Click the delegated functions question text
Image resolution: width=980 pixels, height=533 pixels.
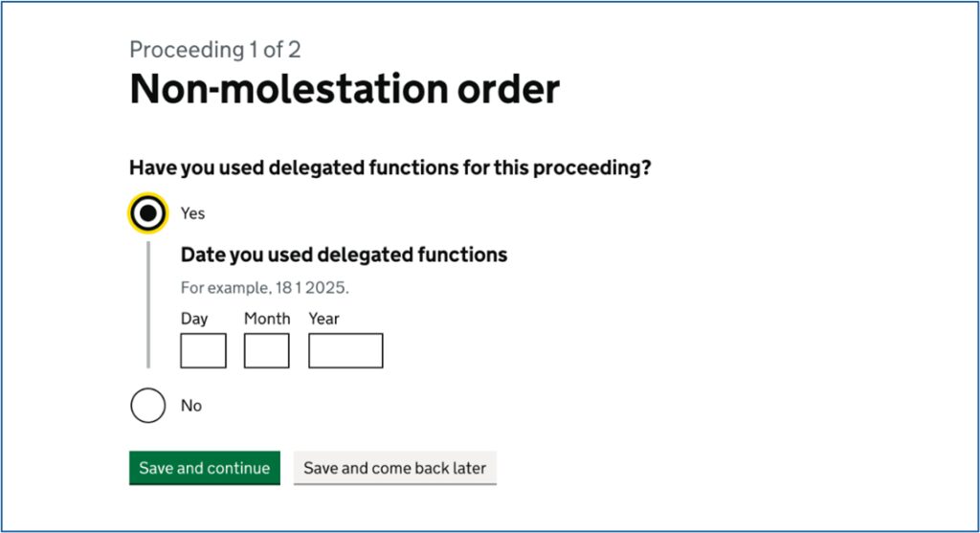click(390, 168)
